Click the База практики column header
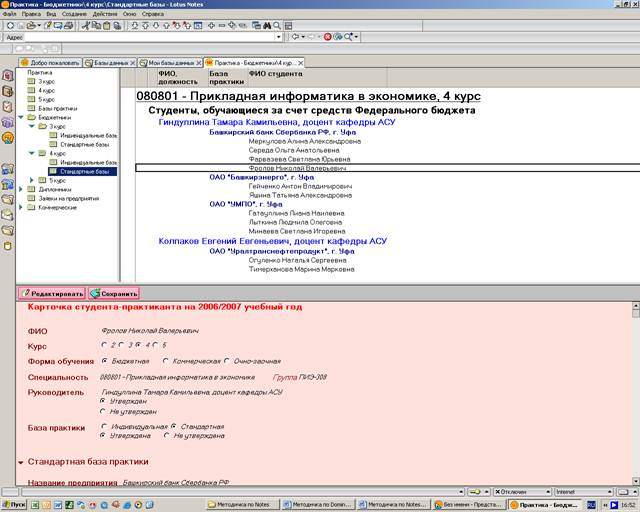Image resolution: width=640 pixels, height=512 pixels. pyautogui.click(x=227, y=78)
